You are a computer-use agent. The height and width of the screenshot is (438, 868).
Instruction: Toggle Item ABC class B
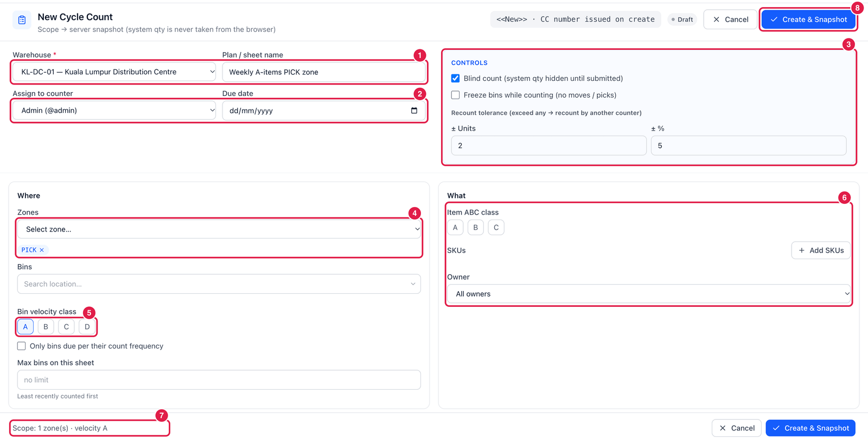click(x=476, y=228)
